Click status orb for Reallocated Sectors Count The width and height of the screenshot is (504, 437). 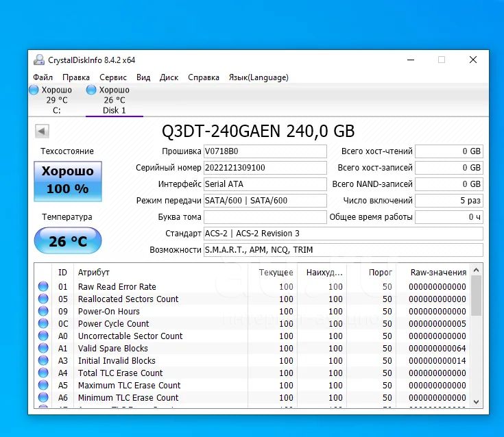(43, 299)
